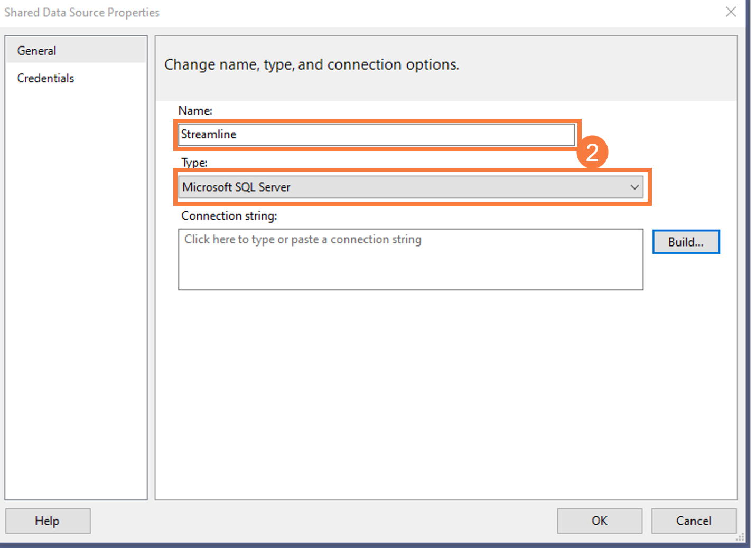The height and width of the screenshot is (548, 756).
Task: Open Help for this dialog
Action: (x=48, y=521)
